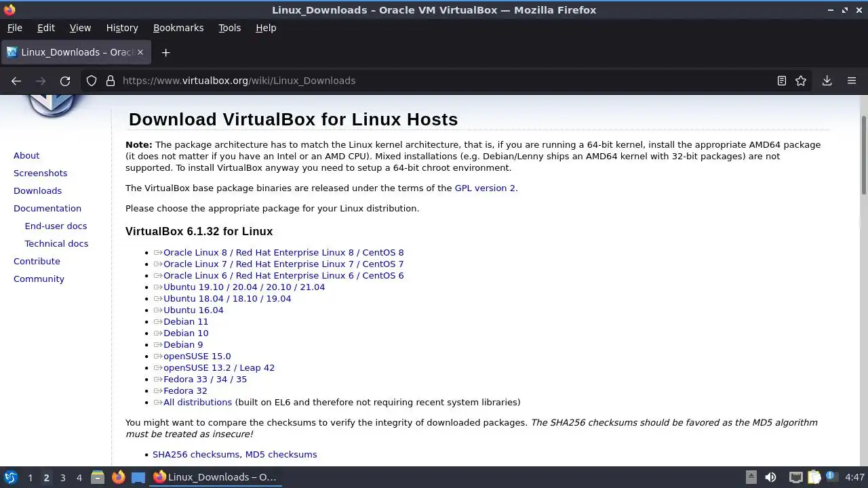Open the MD5 checksums link
The image size is (868, 488).
tap(281, 454)
